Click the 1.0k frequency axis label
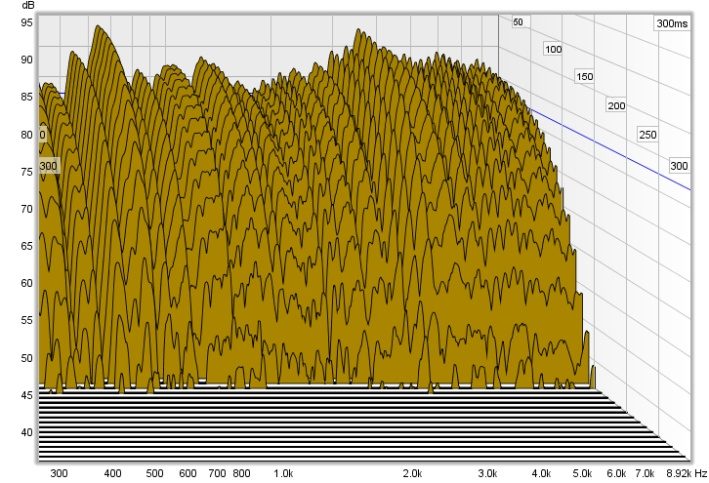Viewport: 709px width, 483px height. pos(284,474)
